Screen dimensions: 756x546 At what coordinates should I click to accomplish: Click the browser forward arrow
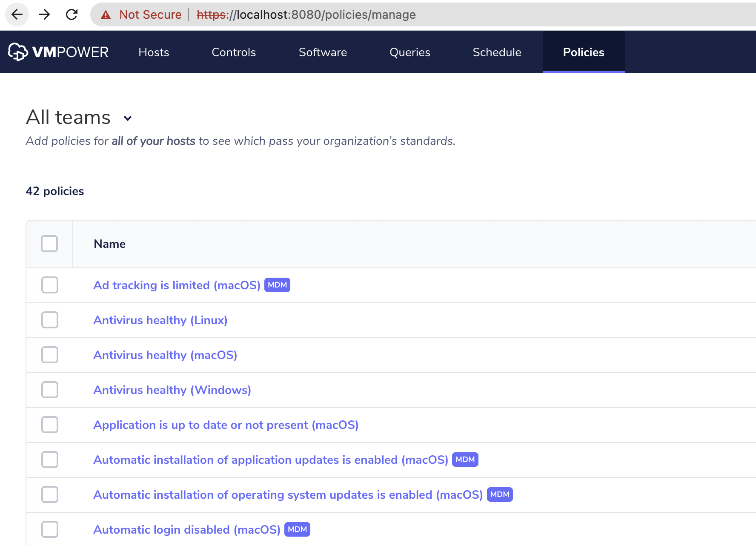coord(44,14)
